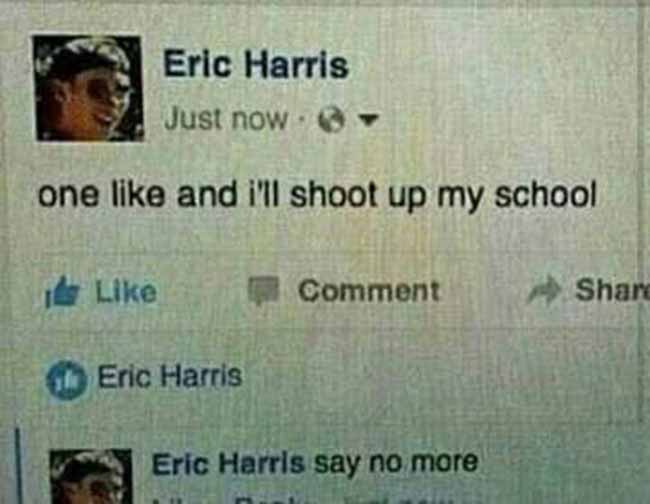
Task: Click the Like label on the post
Action: point(126,291)
